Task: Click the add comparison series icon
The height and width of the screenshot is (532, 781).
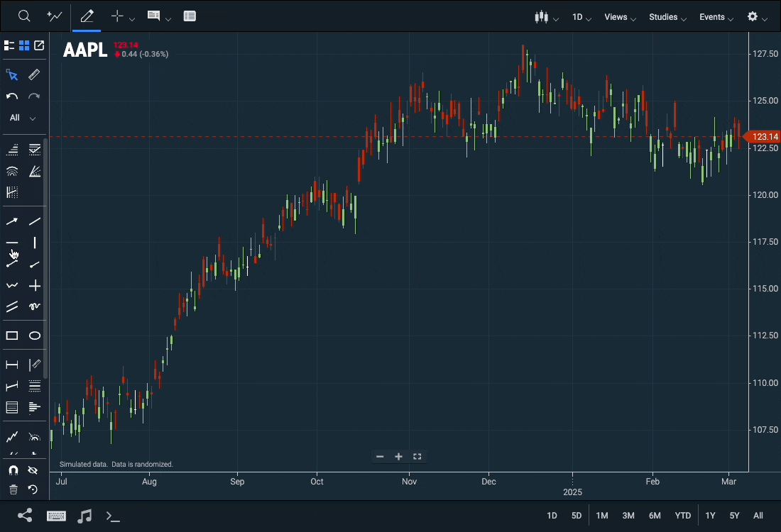Action: [x=54, y=16]
